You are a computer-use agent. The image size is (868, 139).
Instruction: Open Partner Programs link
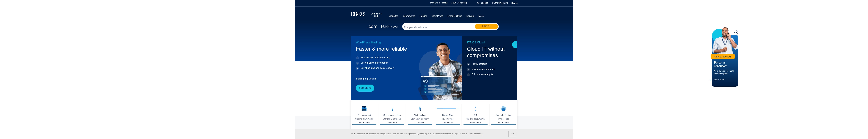pyautogui.click(x=500, y=3)
